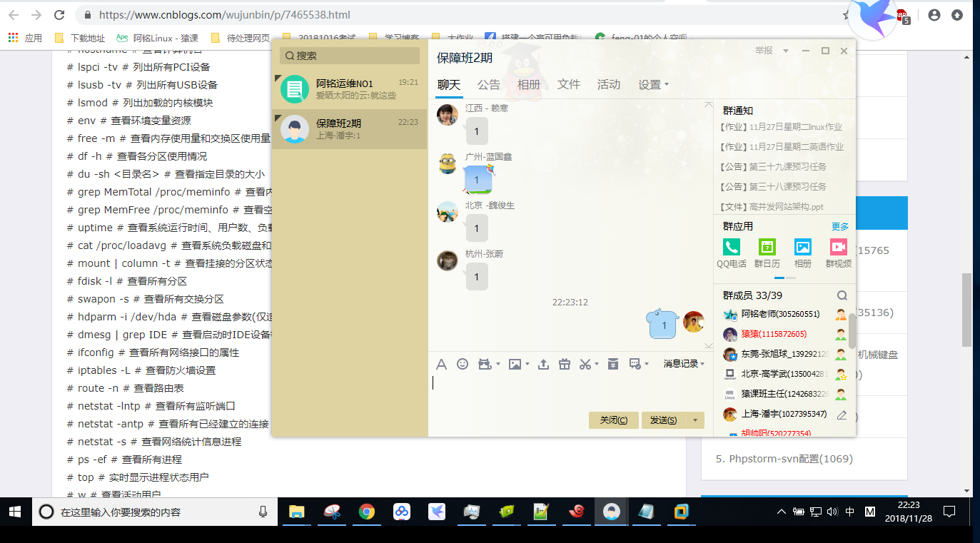Open File Explorer from taskbar

point(297,512)
